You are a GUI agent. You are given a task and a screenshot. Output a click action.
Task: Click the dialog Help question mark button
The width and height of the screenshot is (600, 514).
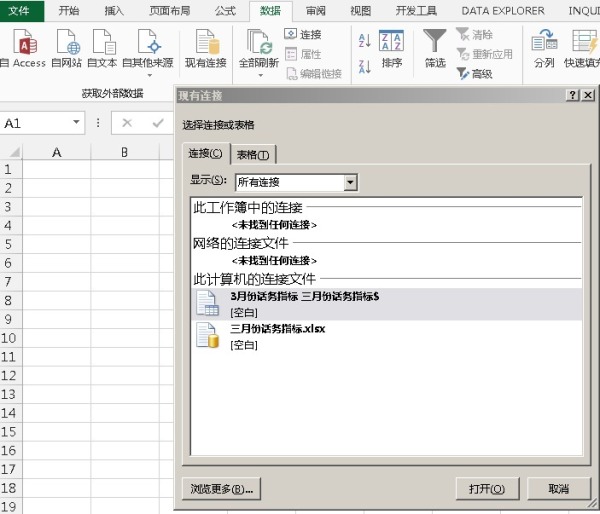572,95
